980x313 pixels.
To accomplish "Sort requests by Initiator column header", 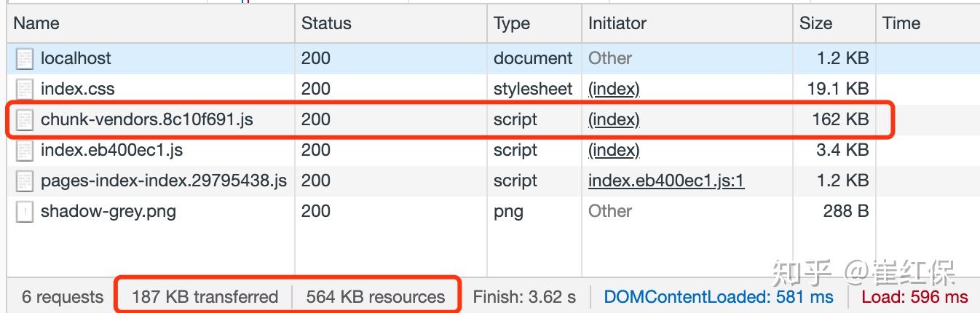I will coord(617,23).
